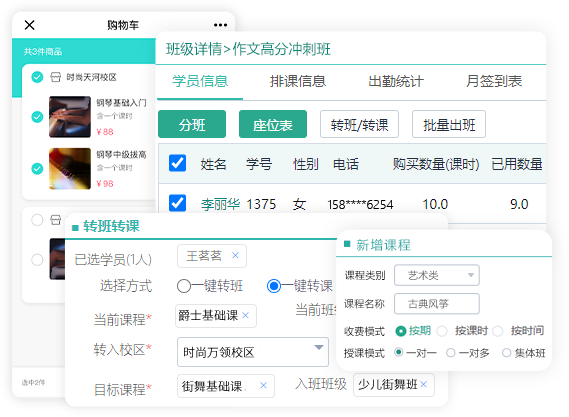Click phone number 158****6254 cell
This screenshot has width=569, height=417.
[x=360, y=204]
